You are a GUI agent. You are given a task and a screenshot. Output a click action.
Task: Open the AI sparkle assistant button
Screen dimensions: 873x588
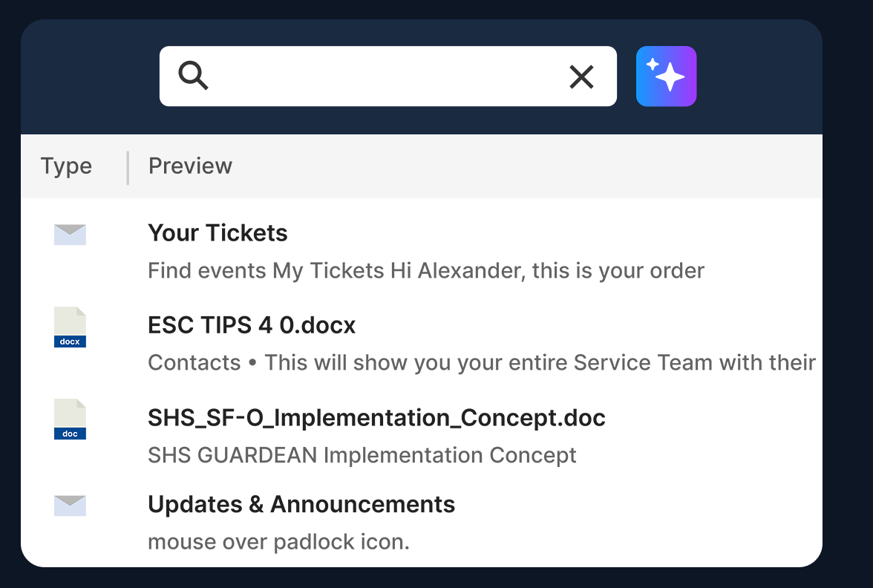click(x=666, y=76)
